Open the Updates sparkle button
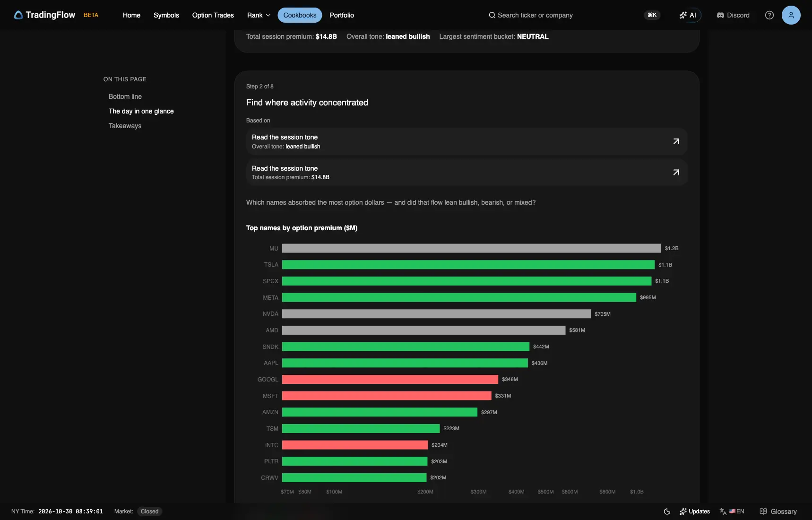The width and height of the screenshot is (812, 520). [x=695, y=511]
